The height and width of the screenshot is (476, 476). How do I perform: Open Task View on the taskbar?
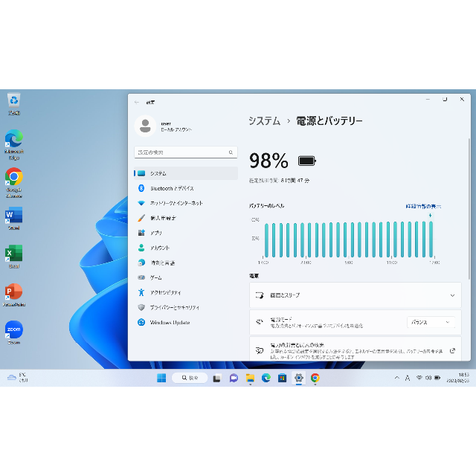point(216,379)
